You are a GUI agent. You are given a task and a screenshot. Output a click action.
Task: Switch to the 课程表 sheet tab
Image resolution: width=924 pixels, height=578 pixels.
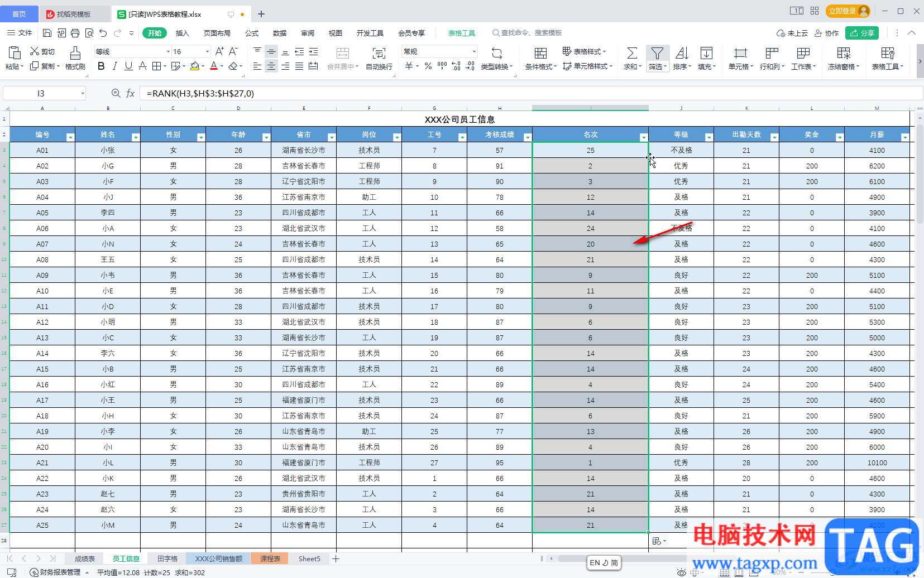pos(270,558)
